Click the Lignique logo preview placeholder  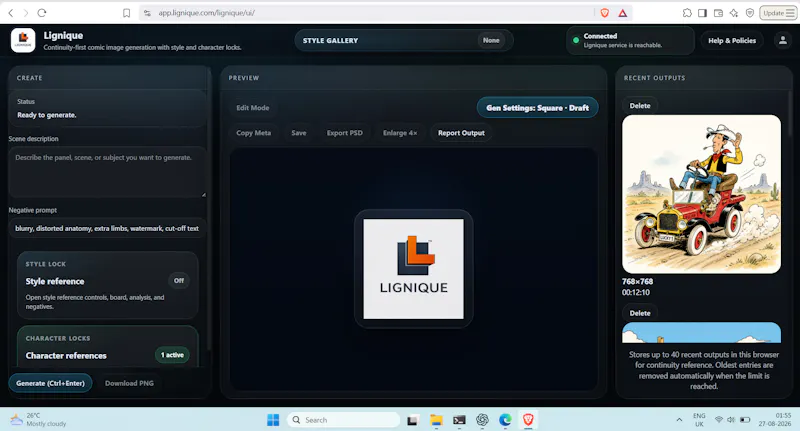[414, 269]
